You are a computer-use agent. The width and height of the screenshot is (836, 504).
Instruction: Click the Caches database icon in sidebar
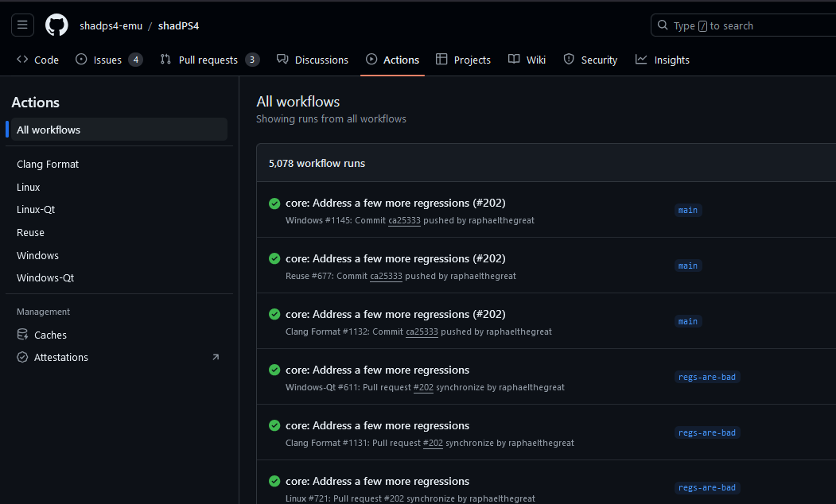[22, 335]
